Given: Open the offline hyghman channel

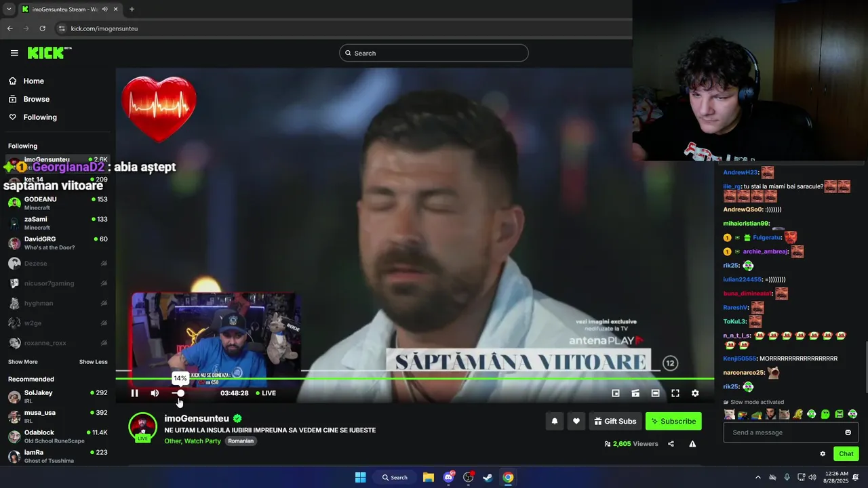Looking at the screenshot, I should [x=58, y=303].
